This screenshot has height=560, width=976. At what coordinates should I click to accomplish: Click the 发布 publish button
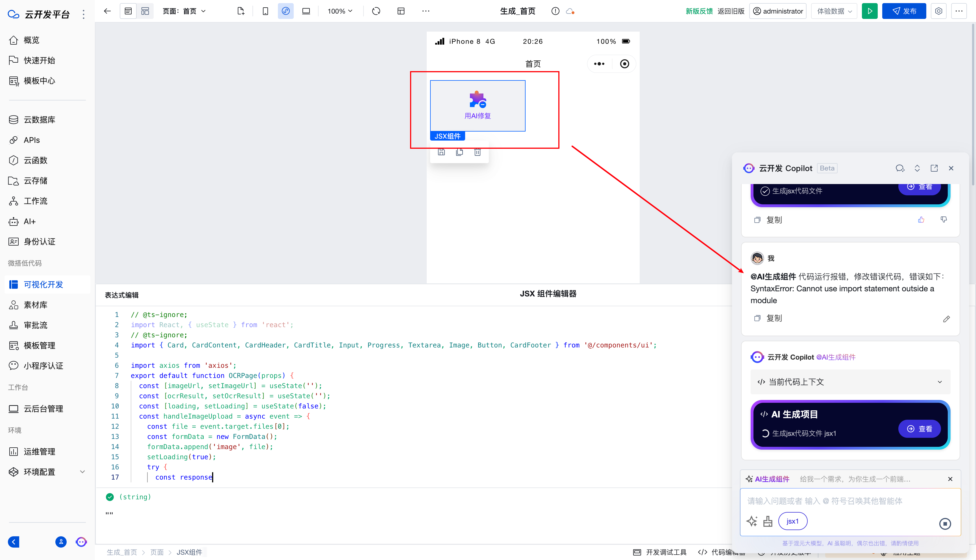click(904, 11)
